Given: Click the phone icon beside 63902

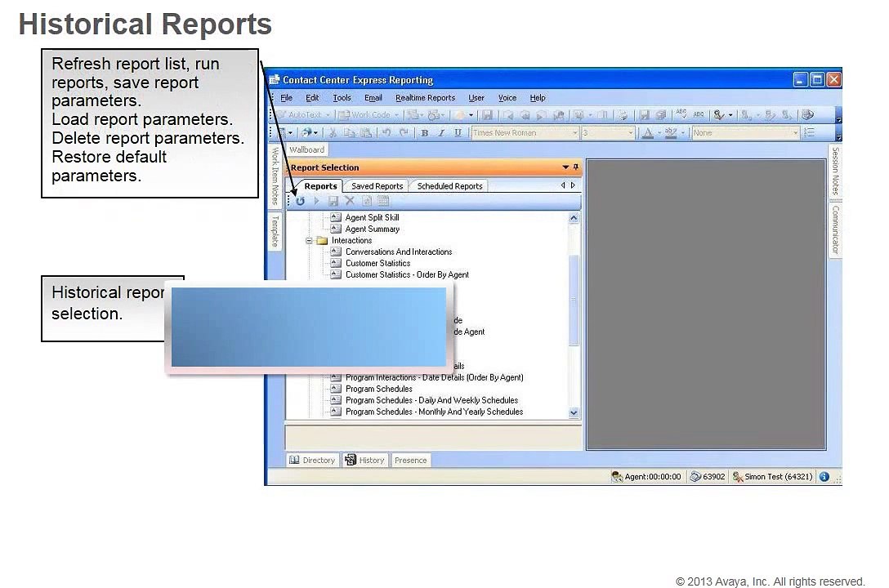Looking at the screenshot, I should 695,477.
